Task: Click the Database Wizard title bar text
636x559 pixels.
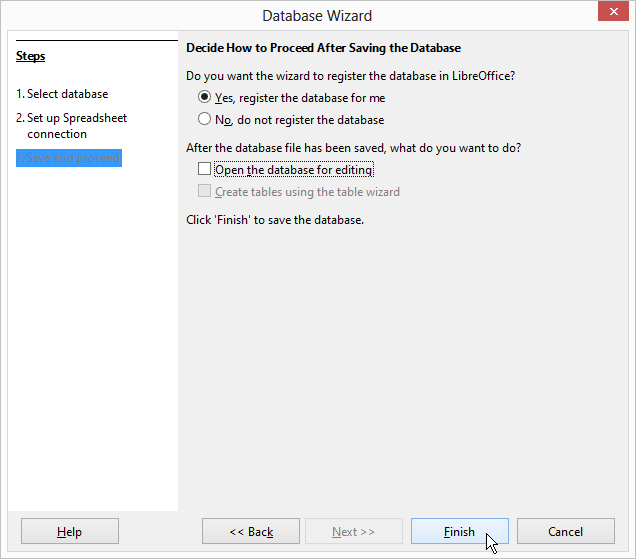Action: pos(317,16)
